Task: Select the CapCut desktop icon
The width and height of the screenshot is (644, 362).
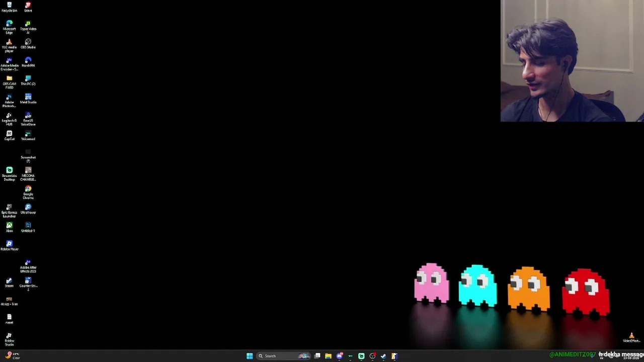Action: pyautogui.click(x=9, y=135)
